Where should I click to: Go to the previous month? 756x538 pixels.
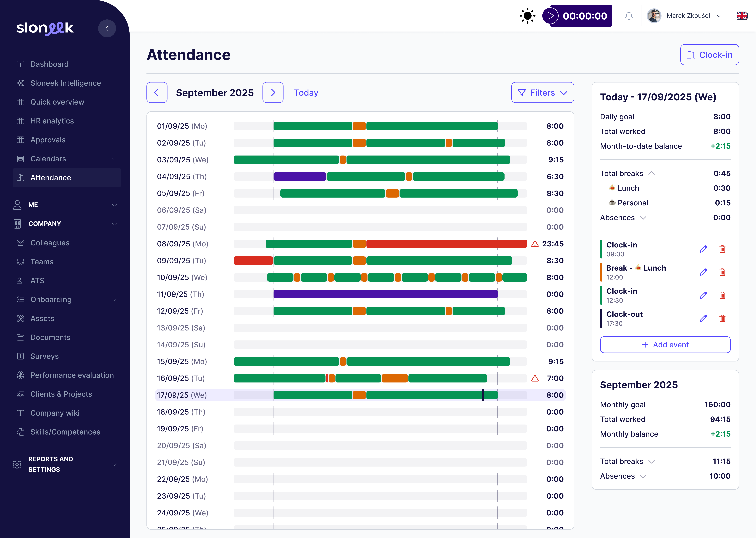click(157, 92)
